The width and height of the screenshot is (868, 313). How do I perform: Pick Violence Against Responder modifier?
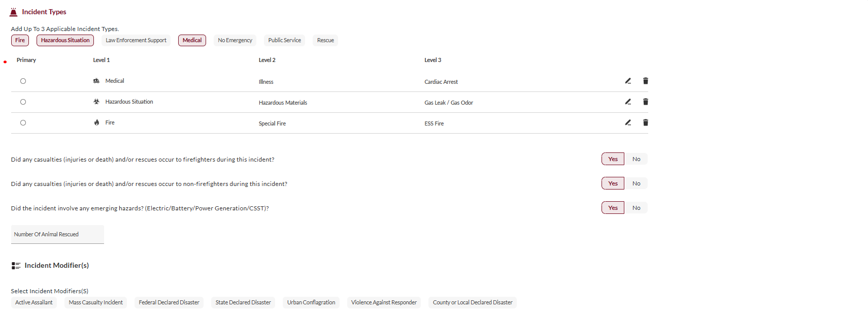(x=384, y=302)
